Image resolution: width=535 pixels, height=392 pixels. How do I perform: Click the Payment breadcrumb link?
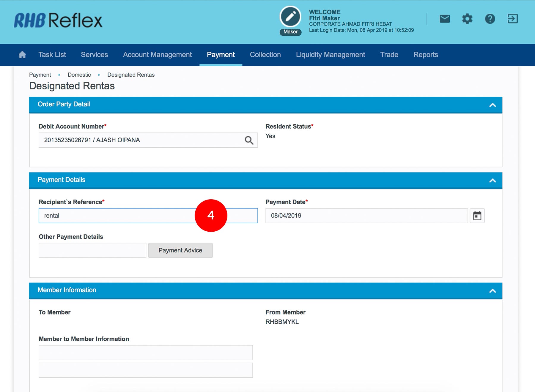pyautogui.click(x=40, y=75)
